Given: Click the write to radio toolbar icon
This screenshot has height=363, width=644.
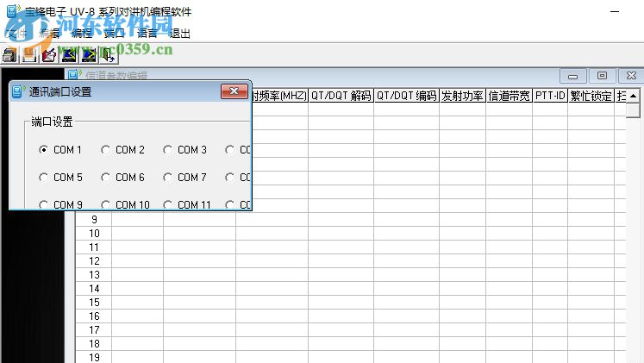Looking at the screenshot, I should click(x=89, y=55).
